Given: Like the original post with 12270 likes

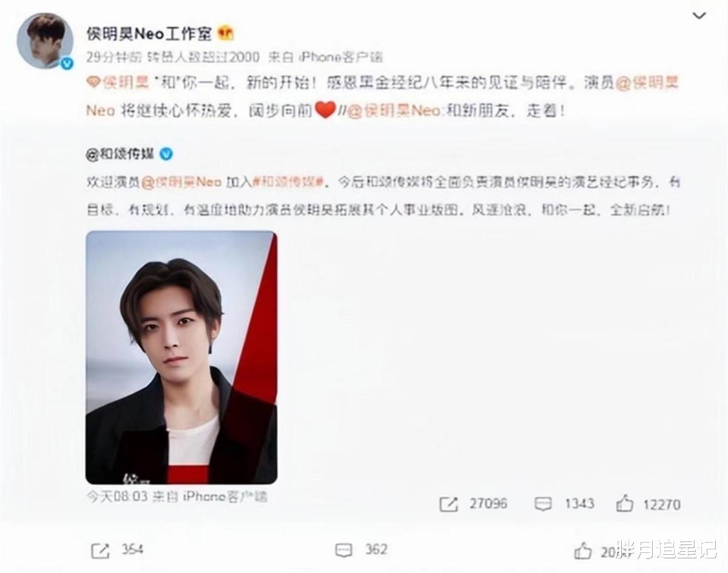Looking at the screenshot, I should tap(648, 504).
